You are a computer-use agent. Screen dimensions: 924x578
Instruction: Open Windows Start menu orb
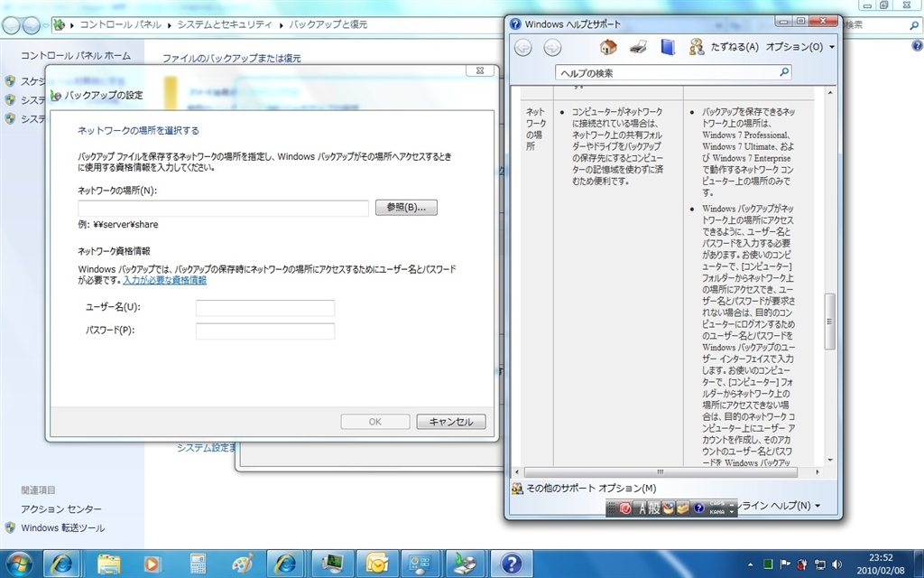[x=19, y=564]
